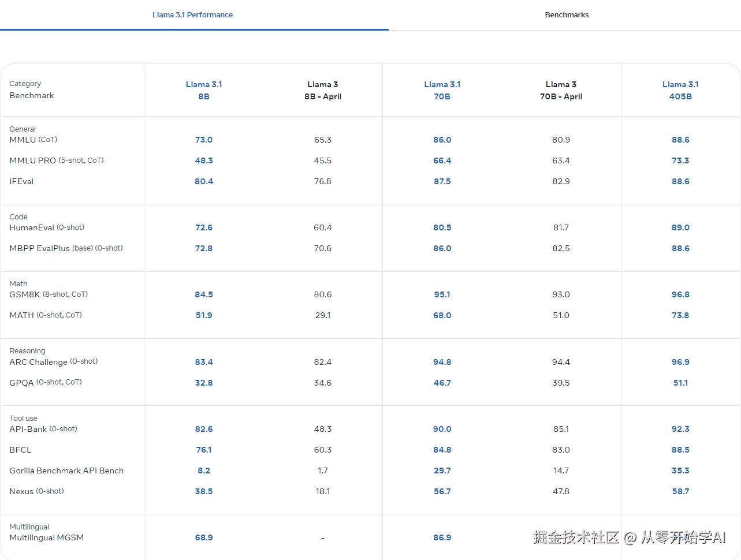Select the Llama 3.1 70B column header
The image size is (741, 560).
click(442, 91)
